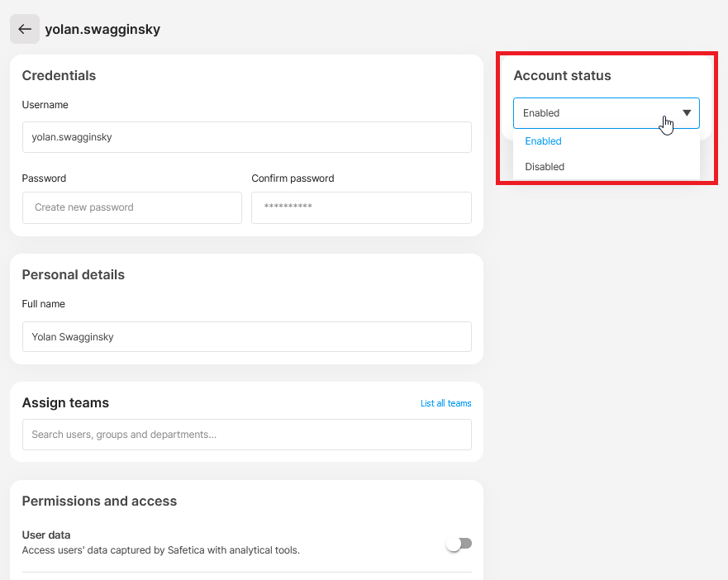Click the Permissions and access heading
The height and width of the screenshot is (580, 728).
[99, 501]
